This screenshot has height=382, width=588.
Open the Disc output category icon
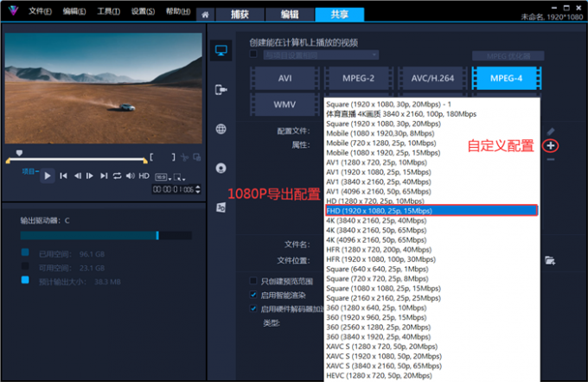(221, 168)
